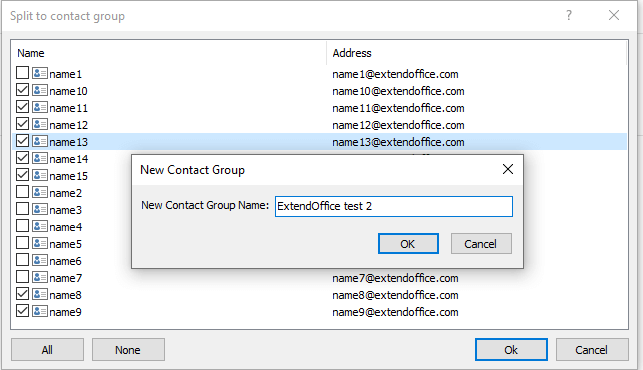Image resolution: width=643 pixels, height=370 pixels.
Task: Click Cancel in Split to contact group window
Action: pos(592,349)
